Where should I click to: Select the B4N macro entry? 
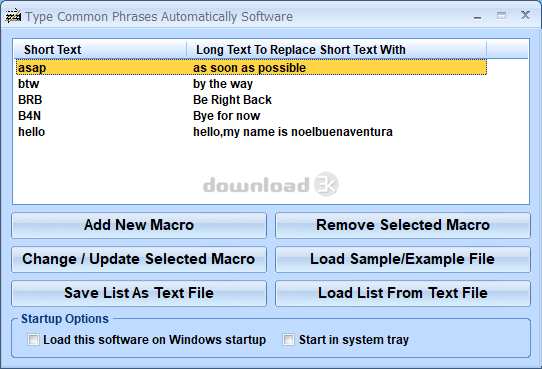pyautogui.click(x=251, y=116)
